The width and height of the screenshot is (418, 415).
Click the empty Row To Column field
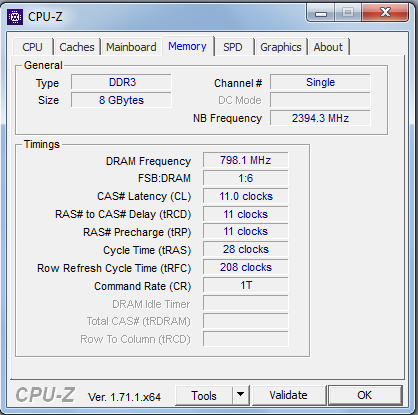point(246,339)
